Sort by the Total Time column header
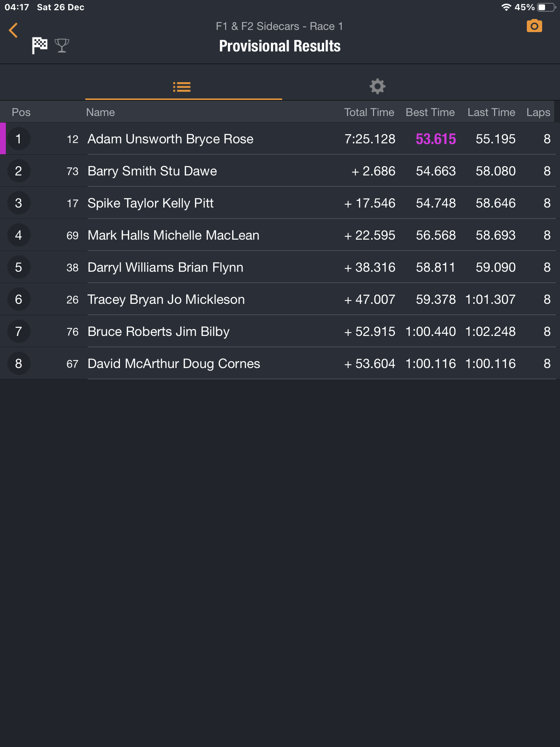This screenshot has height=747, width=560. click(369, 112)
